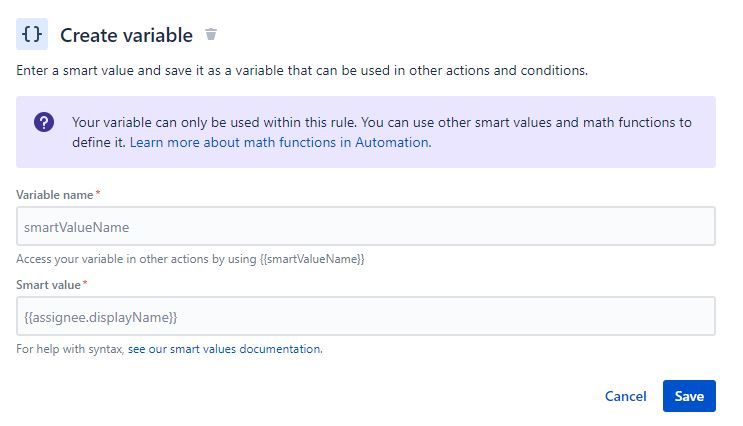Delete this component using the trash icon
The width and height of the screenshot is (743, 426).
coord(211,34)
